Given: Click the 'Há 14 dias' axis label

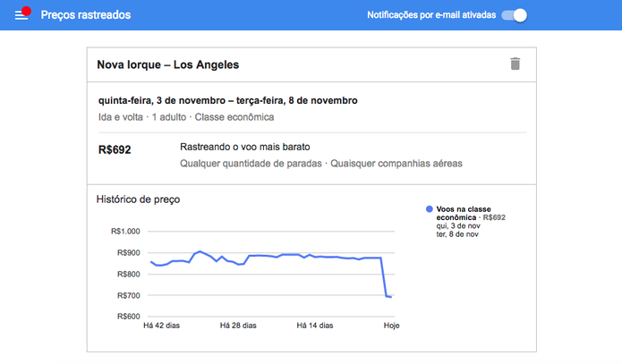Looking at the screenshot, I should tap(314, 326).
